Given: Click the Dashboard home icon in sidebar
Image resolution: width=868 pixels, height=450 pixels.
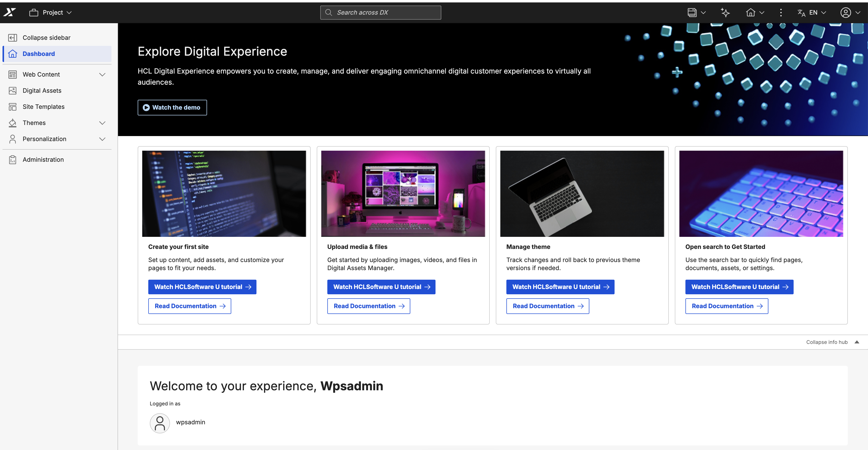Looking at the screenshot, I should [x=12, y=54].
